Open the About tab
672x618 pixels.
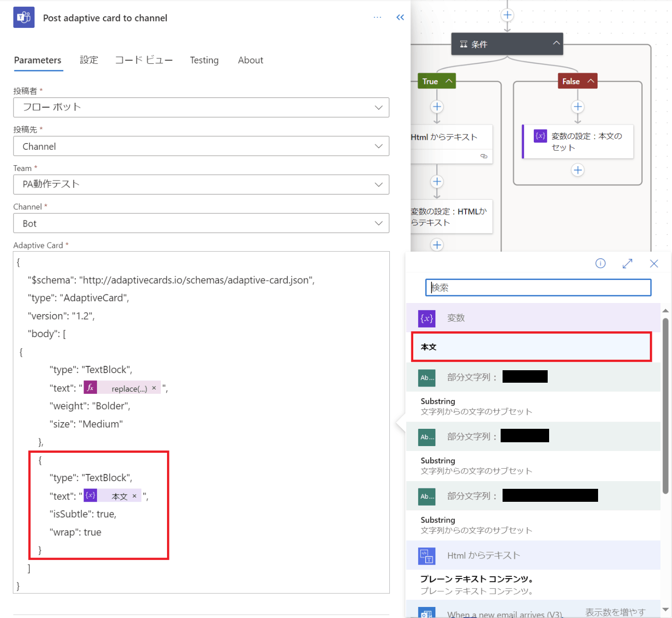[251, 61]
